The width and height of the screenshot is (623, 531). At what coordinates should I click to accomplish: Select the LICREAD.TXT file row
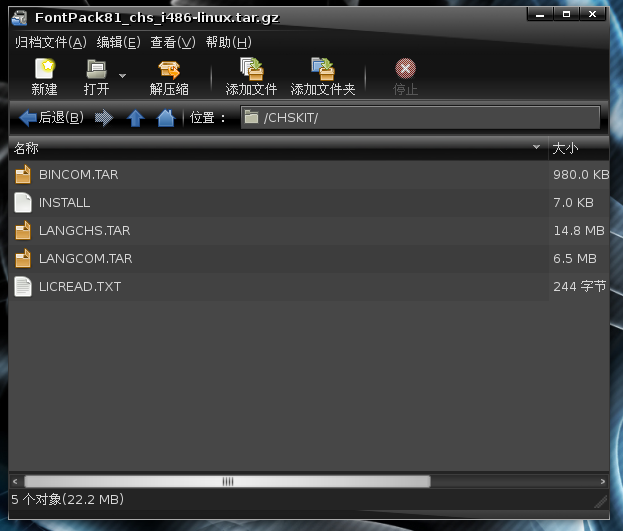click(x=309, y=287)
